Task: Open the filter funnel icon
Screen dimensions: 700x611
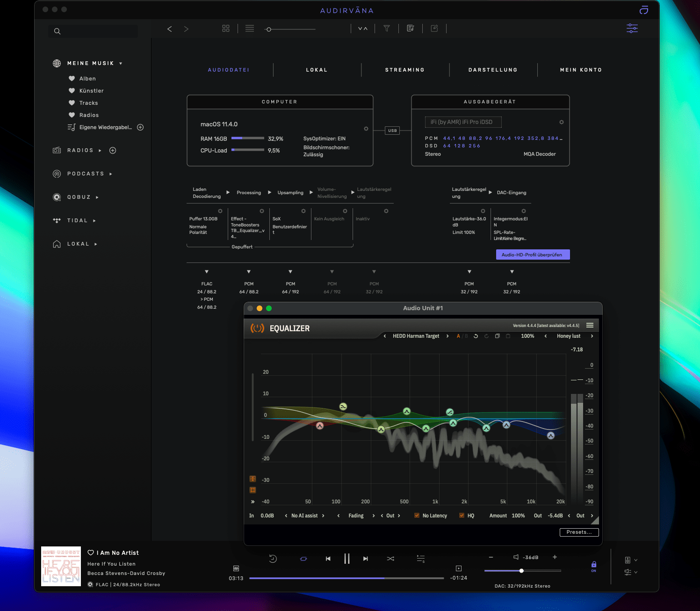Action: (387, 29)
